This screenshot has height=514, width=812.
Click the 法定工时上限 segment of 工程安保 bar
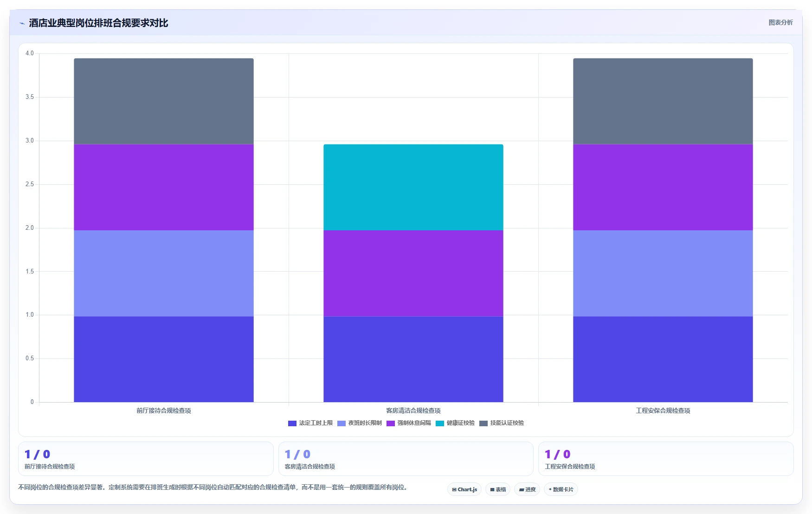663,359
